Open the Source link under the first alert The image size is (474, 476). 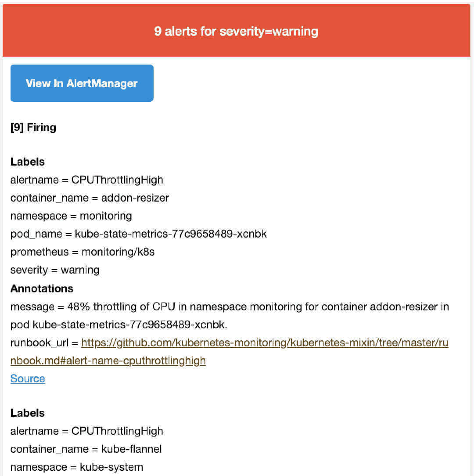pos(28,379)
